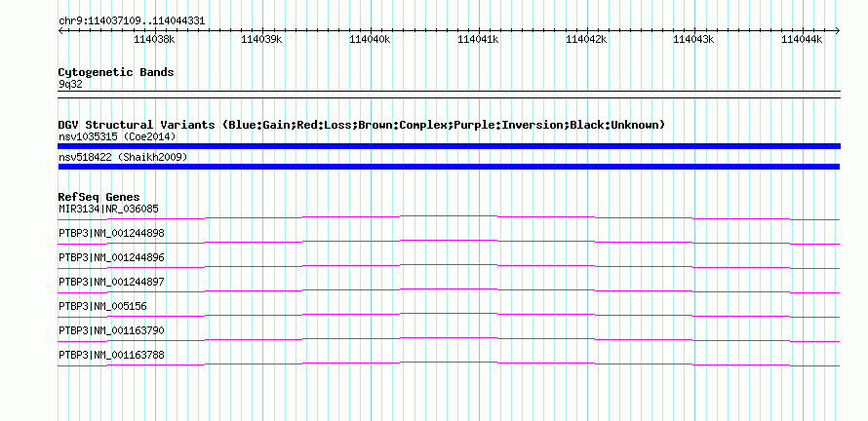
Task: Click the 114040k ruler tick label
Action: tap(370, 39)
